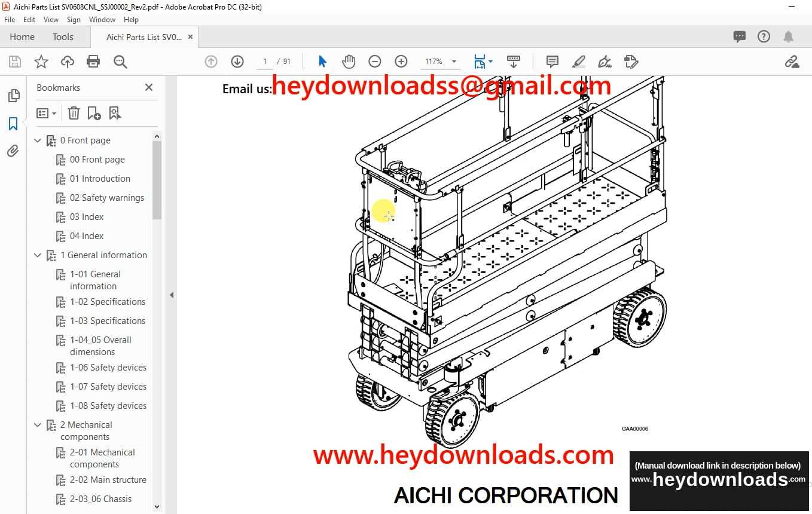Open 1-06 Safety devices bookmark
The width and height of the screenshot is (812, 514).
pos(108,368)
